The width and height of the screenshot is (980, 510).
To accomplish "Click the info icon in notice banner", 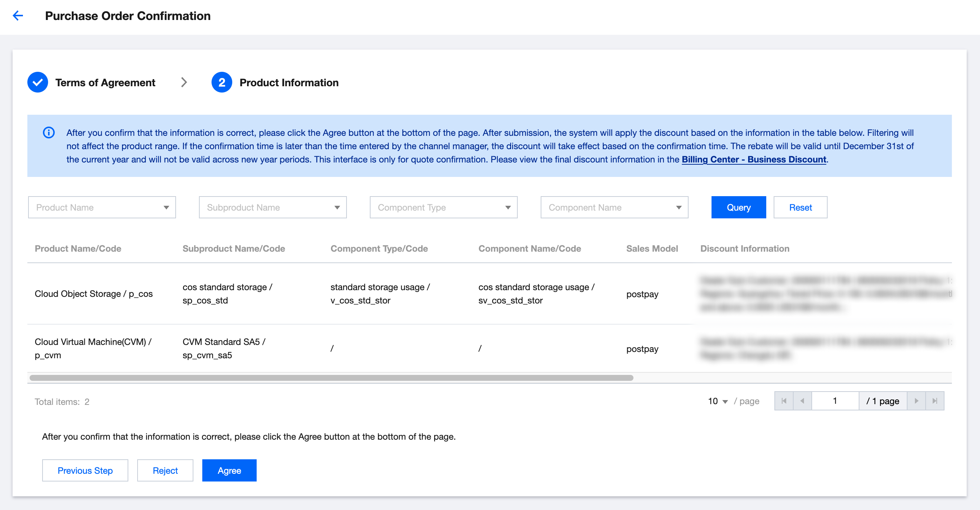I will [49, 133].
